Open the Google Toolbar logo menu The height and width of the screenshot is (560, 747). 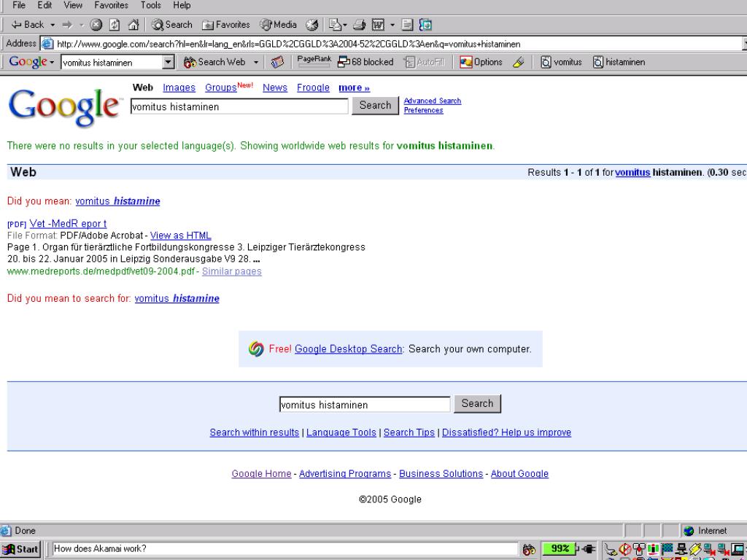point(31,62)
